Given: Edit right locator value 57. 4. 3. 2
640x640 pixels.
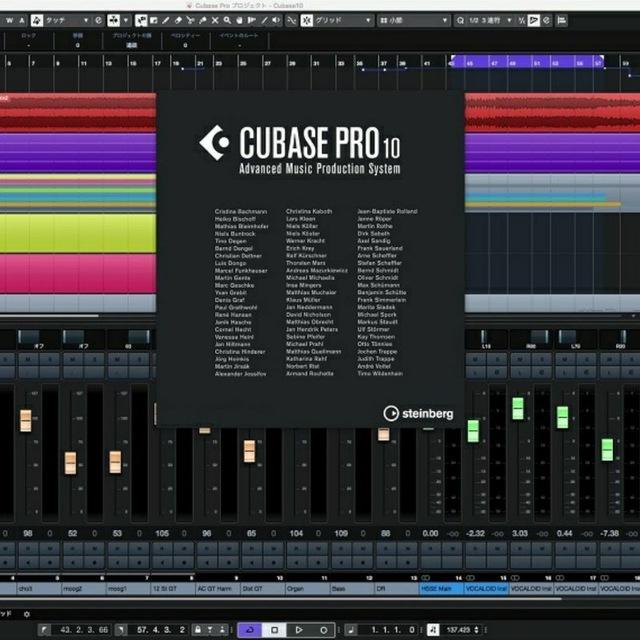Looking at the screenshot, I should [161, 630].
